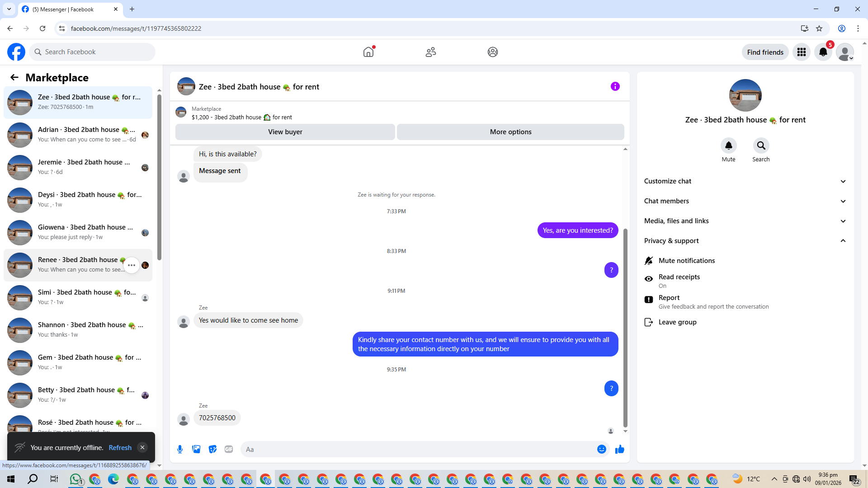The image size is (868, 488).
Task: Open the notifications bell
Action: 823,52
